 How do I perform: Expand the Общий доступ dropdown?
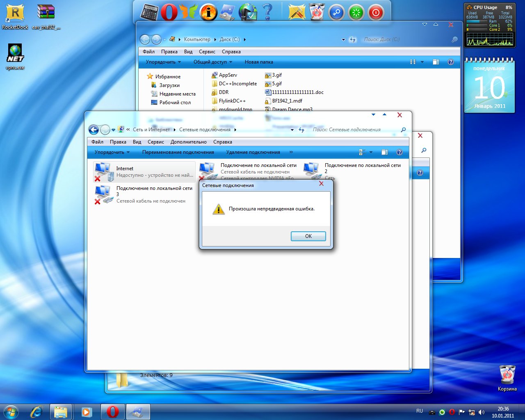click(212, 62)
